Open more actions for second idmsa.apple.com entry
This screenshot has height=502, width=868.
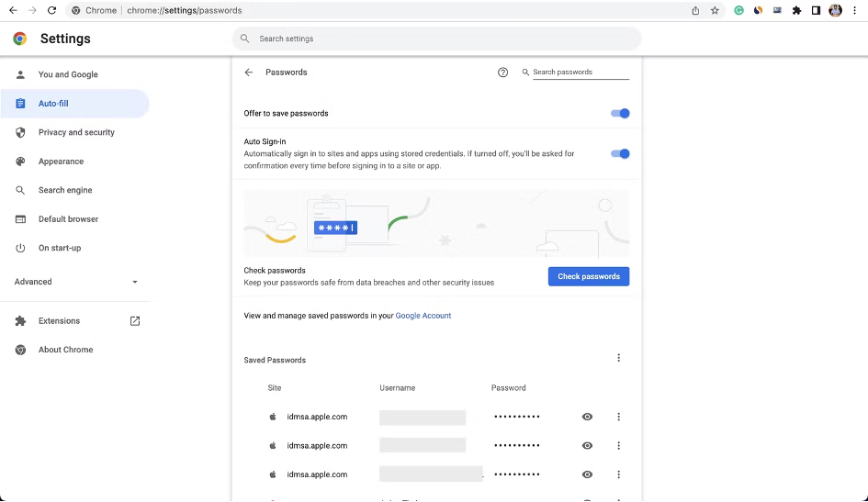(618, 446)
